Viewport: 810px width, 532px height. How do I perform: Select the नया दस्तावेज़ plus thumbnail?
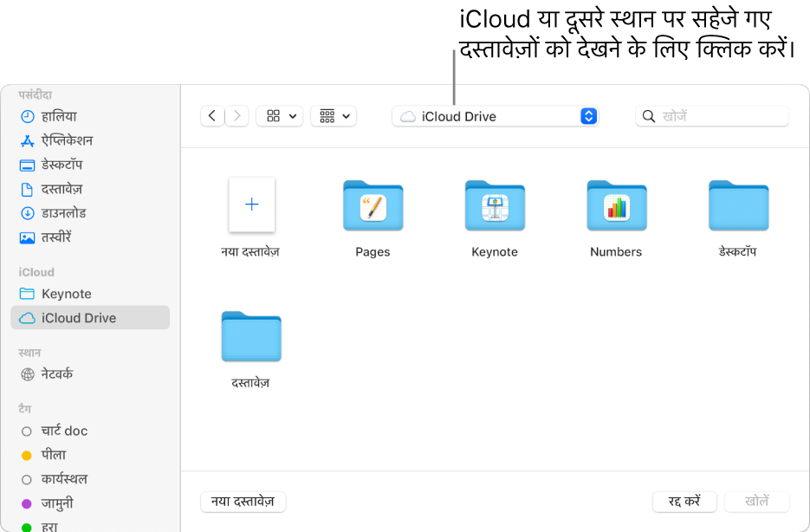[251, 204]
